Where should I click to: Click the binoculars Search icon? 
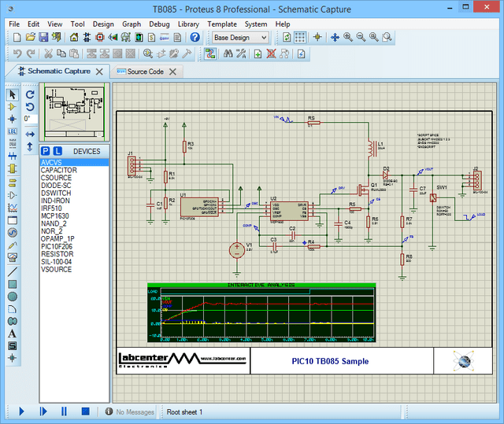tap(228, 53)
